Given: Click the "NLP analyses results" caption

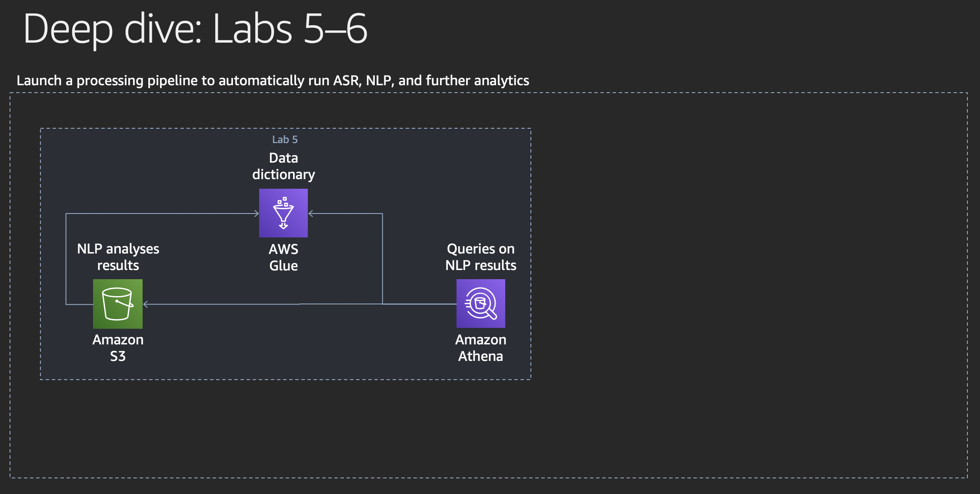Looking at the screenshot, I should click(118, 257).
